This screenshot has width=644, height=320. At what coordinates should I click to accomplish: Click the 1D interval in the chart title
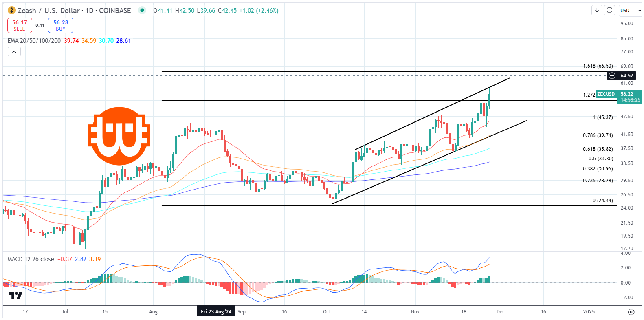89,10
